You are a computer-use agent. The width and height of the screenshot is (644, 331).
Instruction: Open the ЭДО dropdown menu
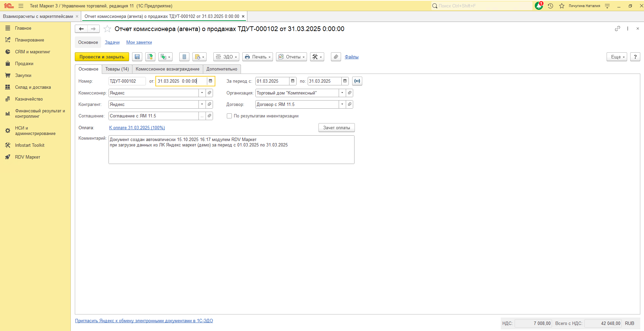coord(226,57)
